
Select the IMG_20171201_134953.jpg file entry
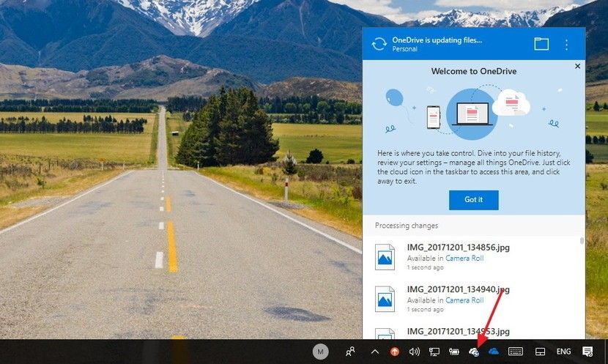click(x=458, y=331)
